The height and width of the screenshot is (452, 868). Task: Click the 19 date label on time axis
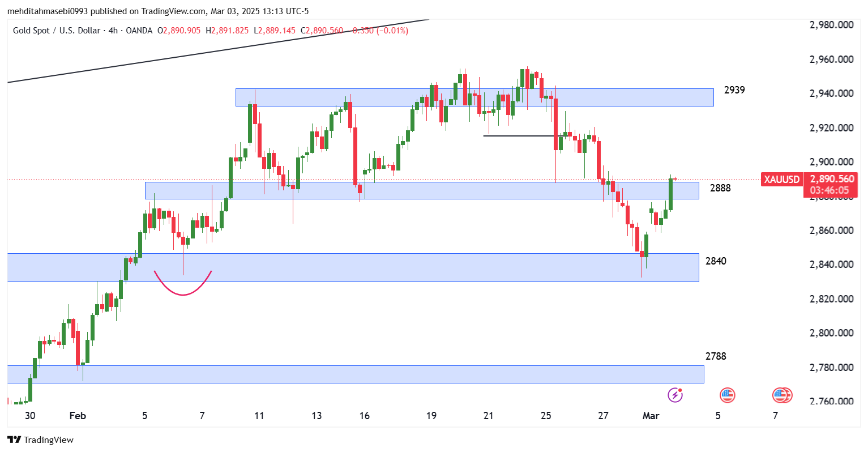(x=431, y=416)
